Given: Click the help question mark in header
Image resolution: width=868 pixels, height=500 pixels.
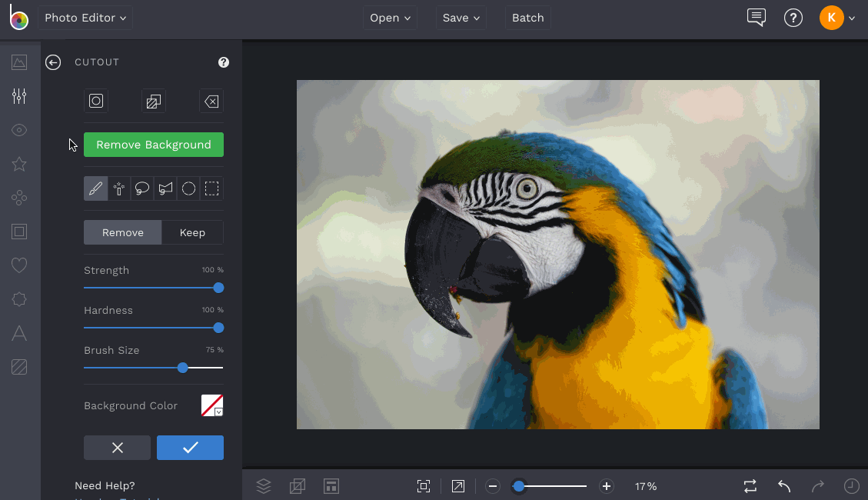Looking at the screenshot, I should pyautogui.click(x=793, y=18).
